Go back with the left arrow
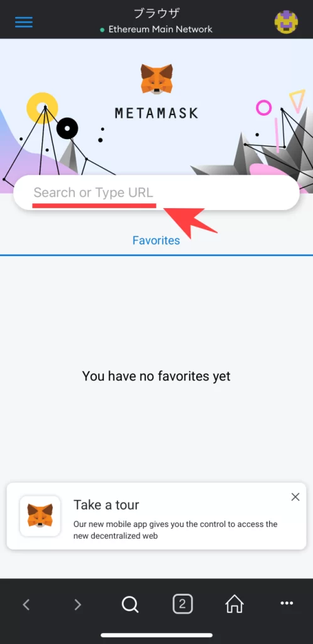313x644 pixels. [x=26, y=604]
